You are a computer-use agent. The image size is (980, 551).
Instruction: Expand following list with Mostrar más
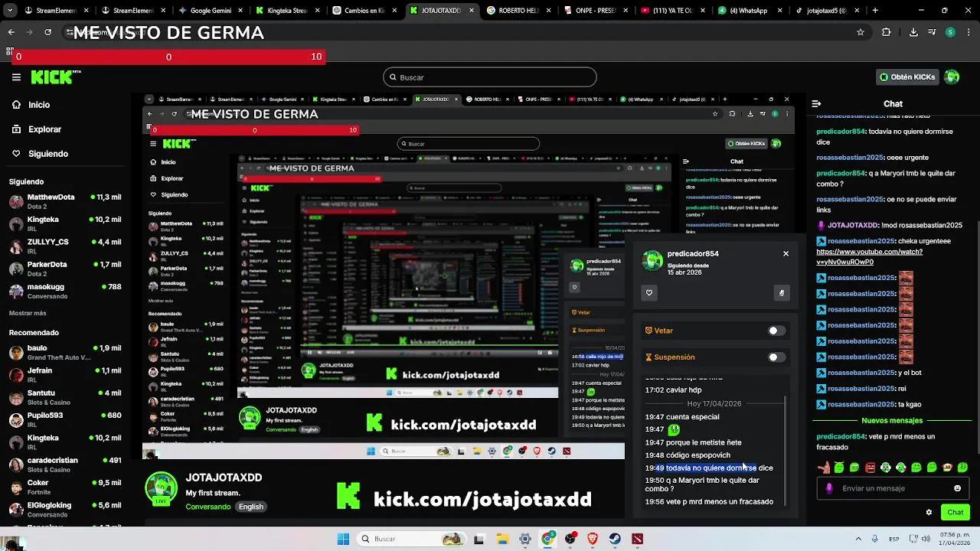[28, 313]
